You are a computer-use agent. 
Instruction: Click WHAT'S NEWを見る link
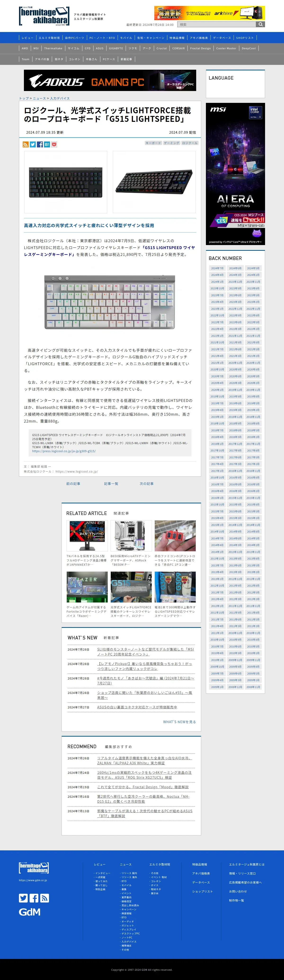click(180, 722)
